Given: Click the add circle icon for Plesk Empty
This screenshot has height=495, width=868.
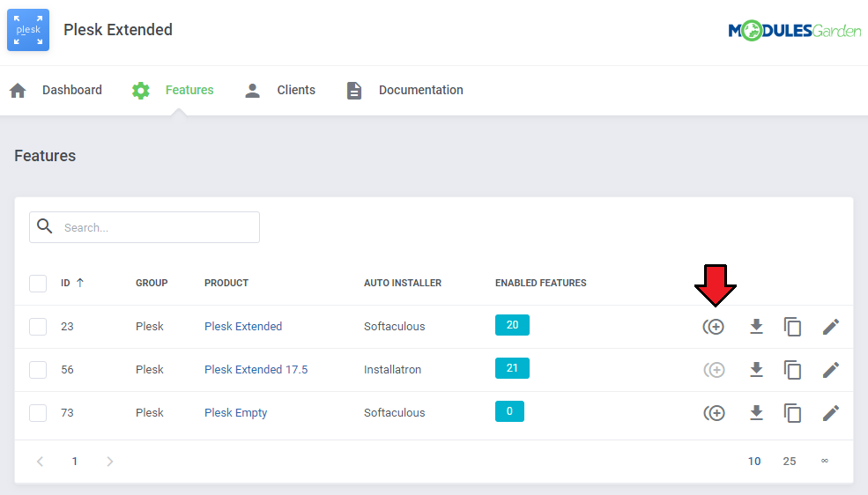Looking at the screenshot, I should click(x=714, y=413).
